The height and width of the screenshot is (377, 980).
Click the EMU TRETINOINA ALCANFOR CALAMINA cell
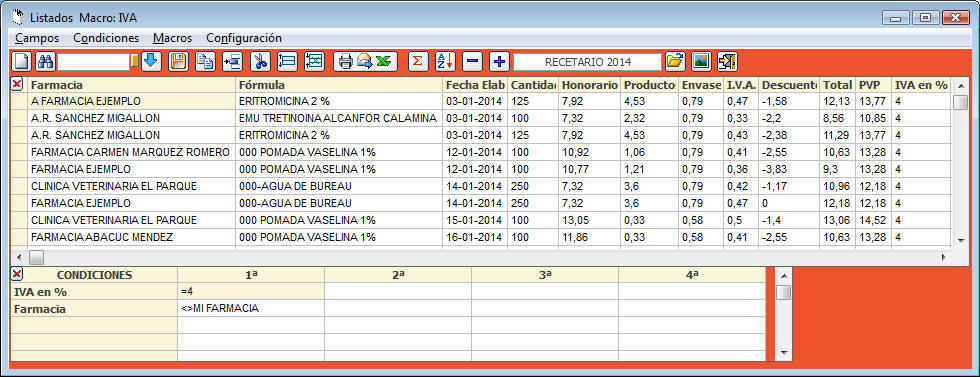tap(339, 118)
